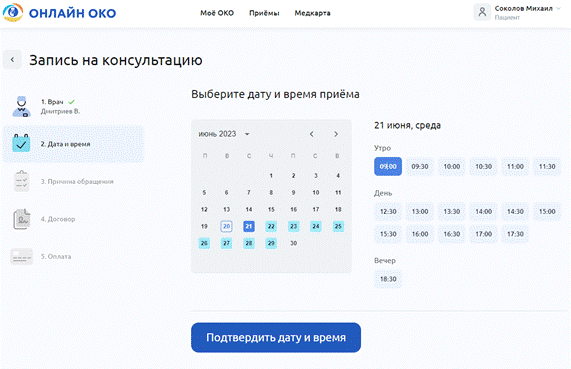Select the 09:00 morning time slot
The height and width of the screenshot is (369, 571).
coord(388,166)
